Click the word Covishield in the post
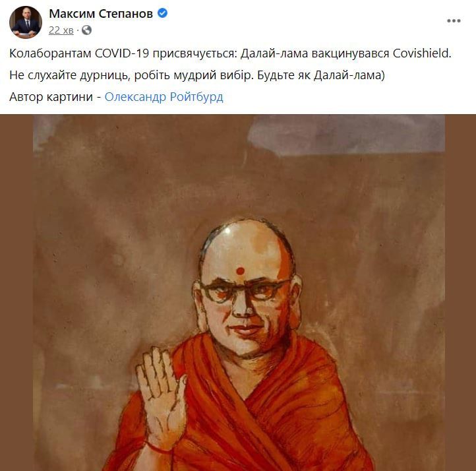This screenshot has width=476, height=471. [x=422, y=53]
